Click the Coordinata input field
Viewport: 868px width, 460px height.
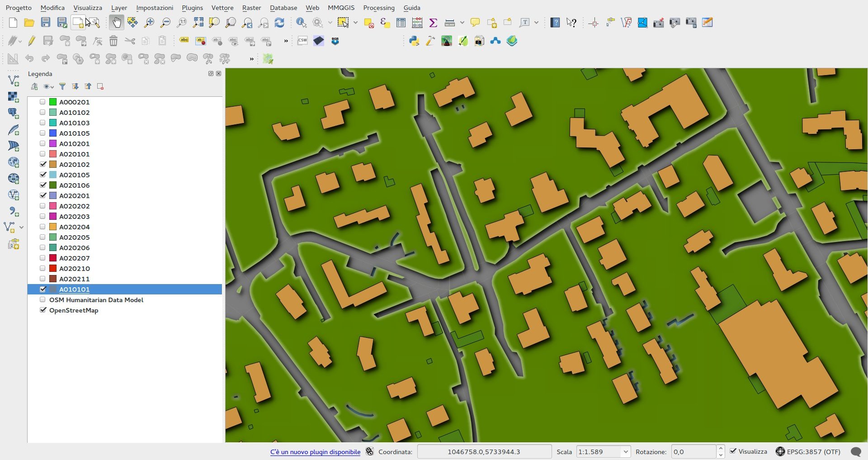[484, 451]
